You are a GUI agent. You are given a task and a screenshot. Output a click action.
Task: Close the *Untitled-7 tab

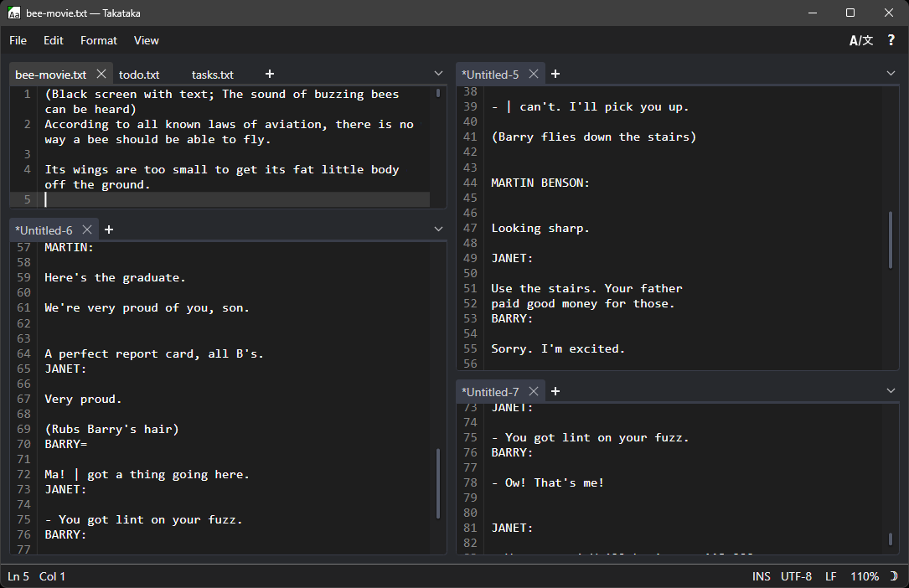point(534,392)
